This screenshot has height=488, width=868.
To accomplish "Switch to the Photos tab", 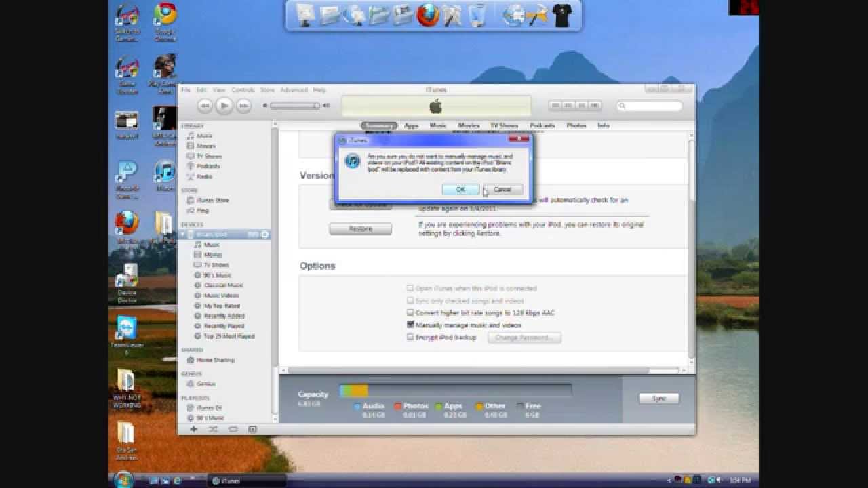I will (x=576, y=125).
